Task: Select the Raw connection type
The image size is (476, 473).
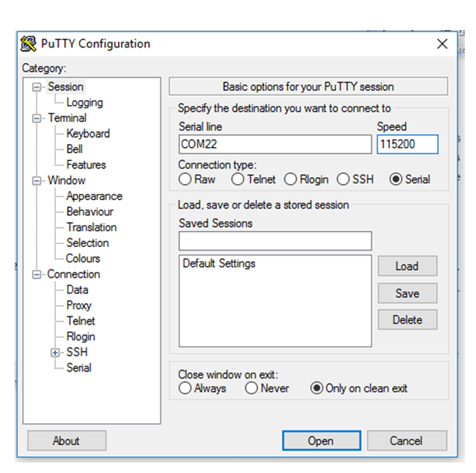Action: click(185, 180)
